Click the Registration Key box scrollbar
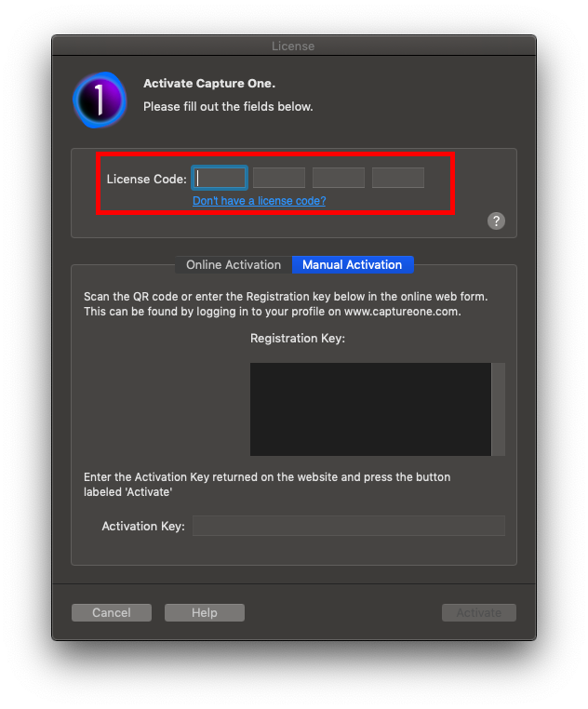Image resolution: width=588 pixels, height=709 pixels. coord(499,409)
